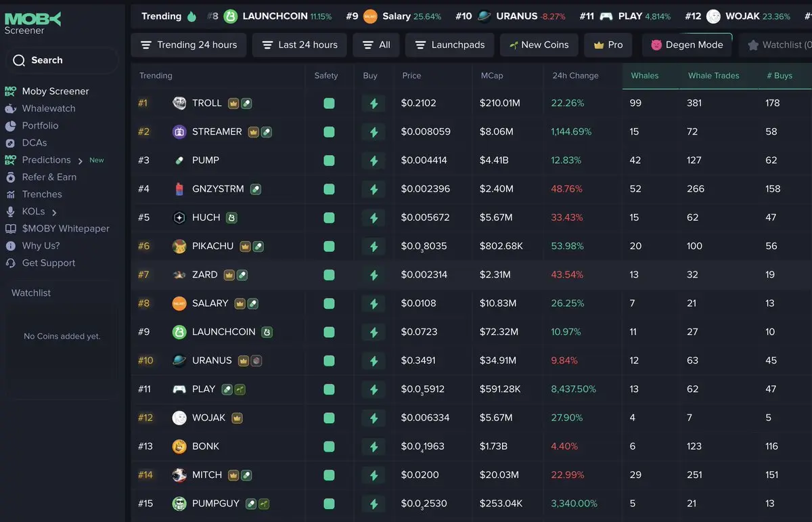Screen dimensions: 812x522
Task: Quick-buy TROLL with the lightning icon
Action: click(374, 104)
